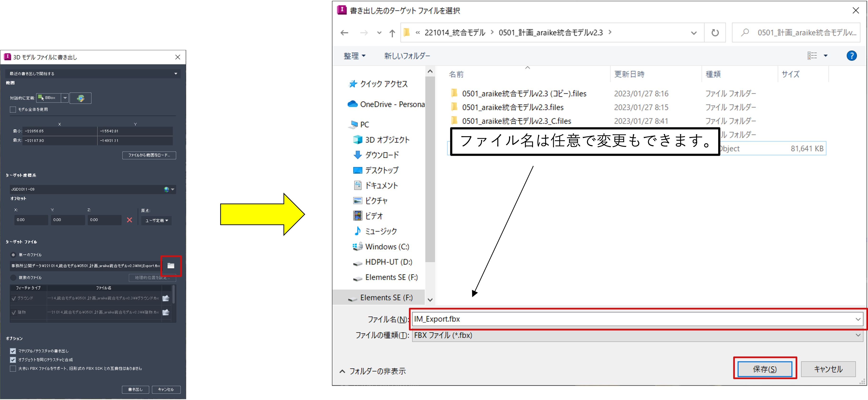Click the refresh button in file dialog
Screen dimensions: 868x400
(x=715, y=33)
